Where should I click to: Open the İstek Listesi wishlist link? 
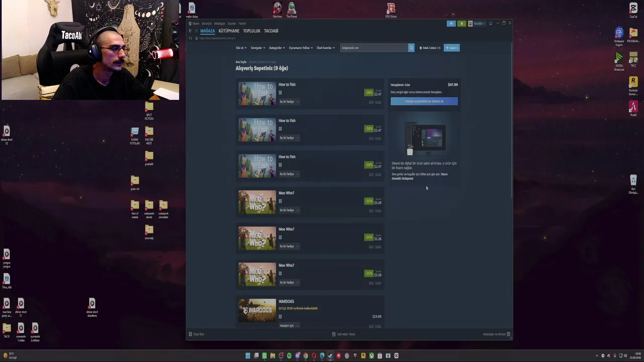[430, 48]
